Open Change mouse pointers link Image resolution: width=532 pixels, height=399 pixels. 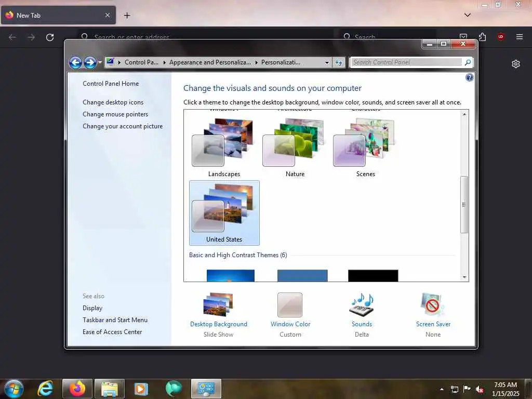[x=115, y=114]
